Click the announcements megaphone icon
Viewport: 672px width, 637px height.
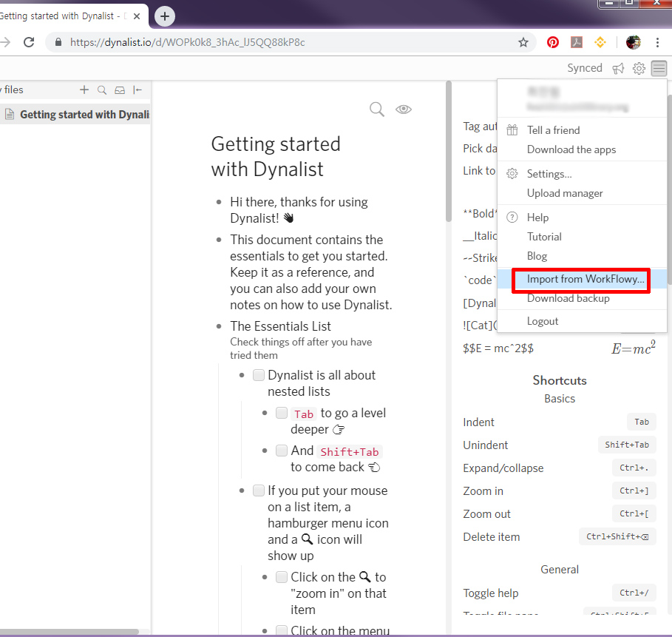[618, 68]
